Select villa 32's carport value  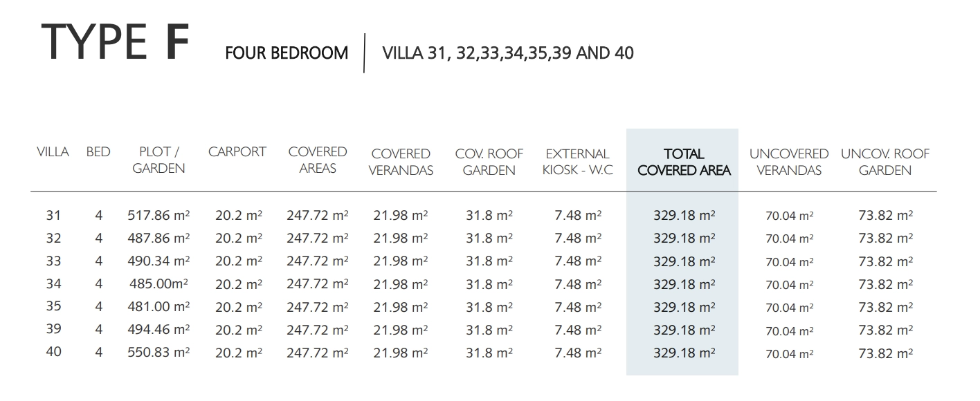(238, 239)
